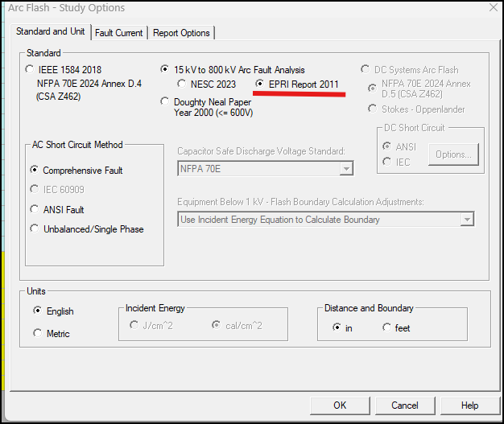Open the Report Options tab

181,33
